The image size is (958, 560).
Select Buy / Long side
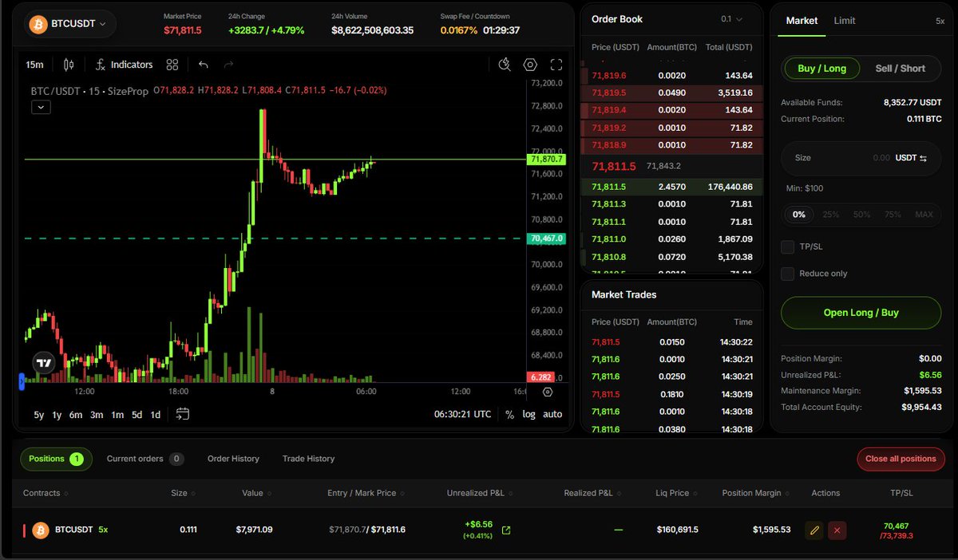[821, 69]
